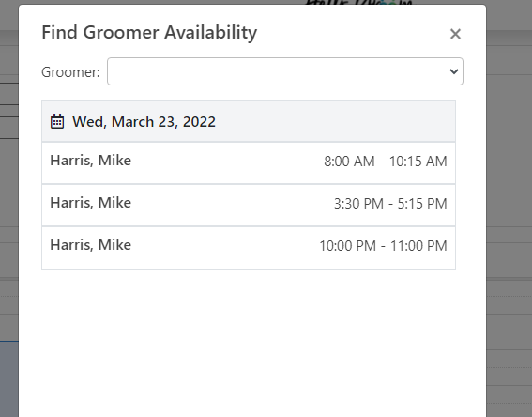Focus the empty Groomer select field
532x417 pixels.
(285, 71)
